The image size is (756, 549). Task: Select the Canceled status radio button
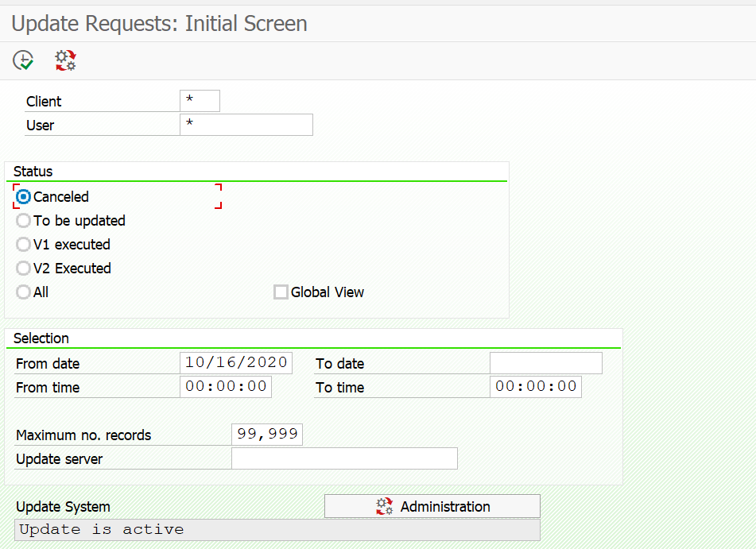click(x=23, y=197)
